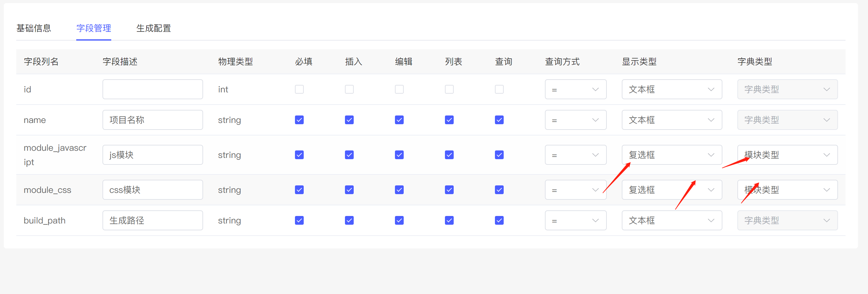This screenshot has height=294, width=868.
Task: Open 字典类型 dropdown for name row
Action: [787, 120]
